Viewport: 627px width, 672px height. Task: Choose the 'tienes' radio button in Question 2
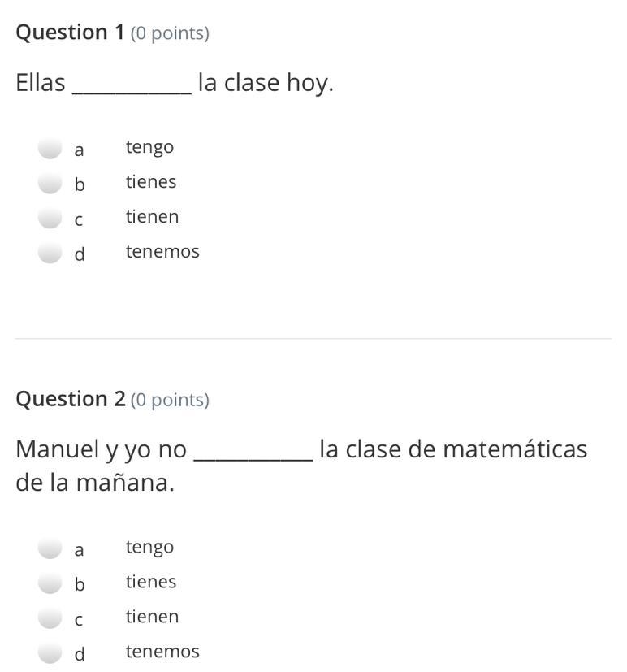[x=50, y=583]
